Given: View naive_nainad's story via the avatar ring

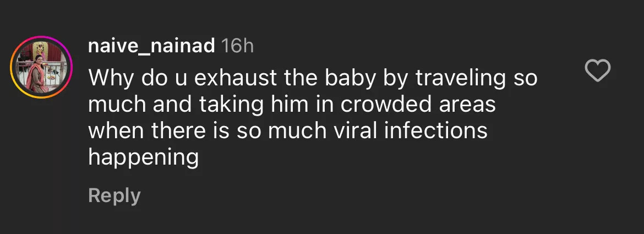Looking at the screenshot, I should (42, 67).
